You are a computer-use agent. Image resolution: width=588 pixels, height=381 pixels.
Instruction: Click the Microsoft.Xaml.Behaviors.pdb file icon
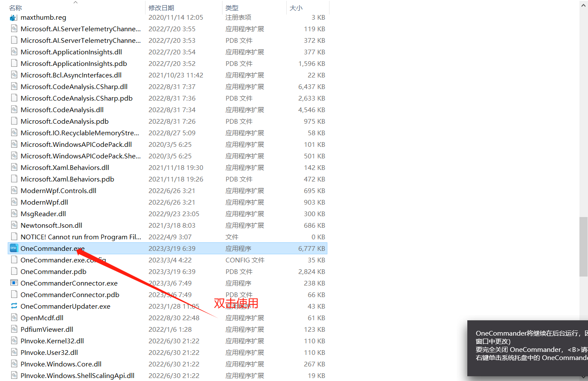click(14, 179)
